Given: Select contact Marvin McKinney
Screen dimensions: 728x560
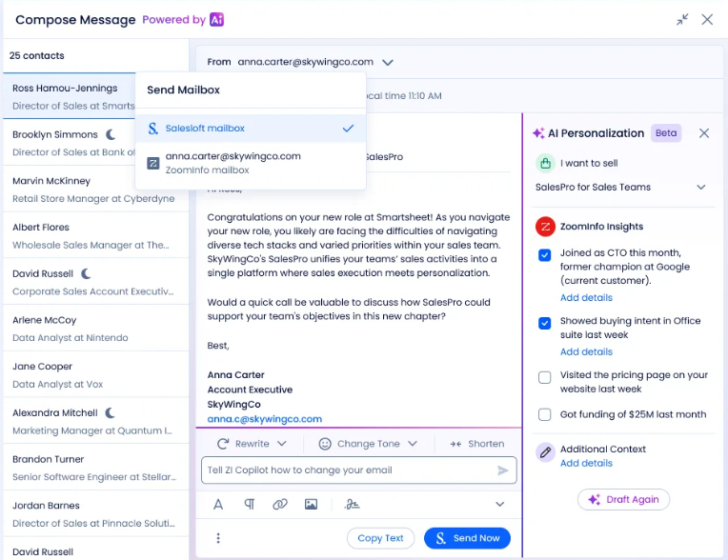Looking at the screenshot, I should [x=95, y=190].
